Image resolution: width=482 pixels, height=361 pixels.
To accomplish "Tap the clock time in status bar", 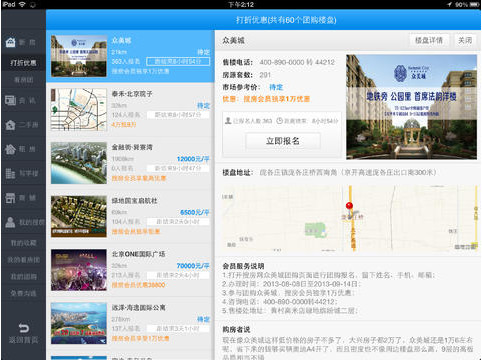I will [241, 5].
